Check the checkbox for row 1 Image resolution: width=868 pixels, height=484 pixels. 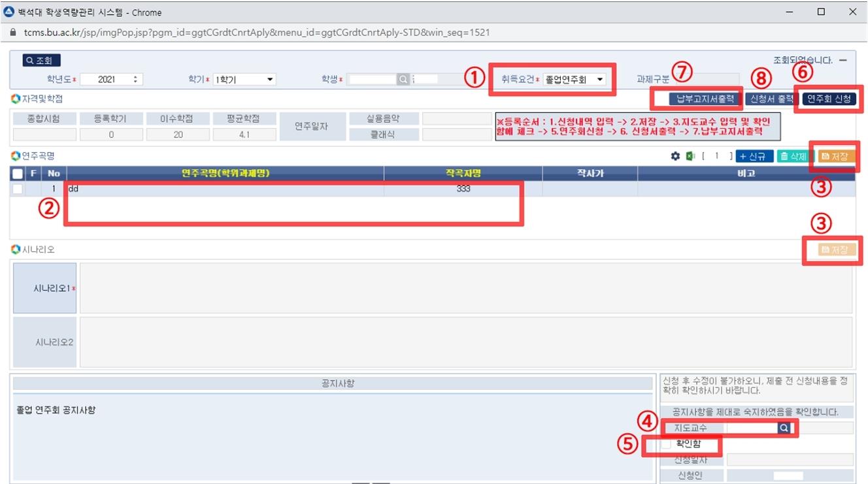(x=18, y=189)
